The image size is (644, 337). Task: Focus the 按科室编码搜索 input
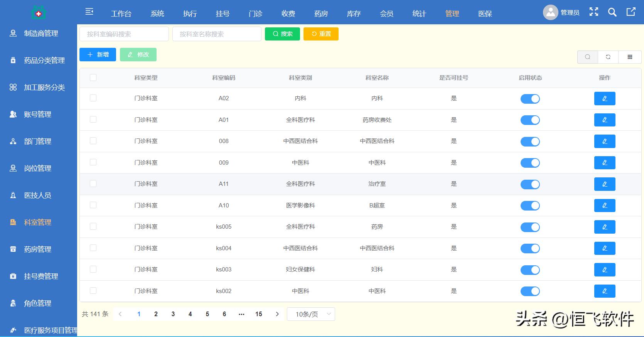click(x=124, y=34)
